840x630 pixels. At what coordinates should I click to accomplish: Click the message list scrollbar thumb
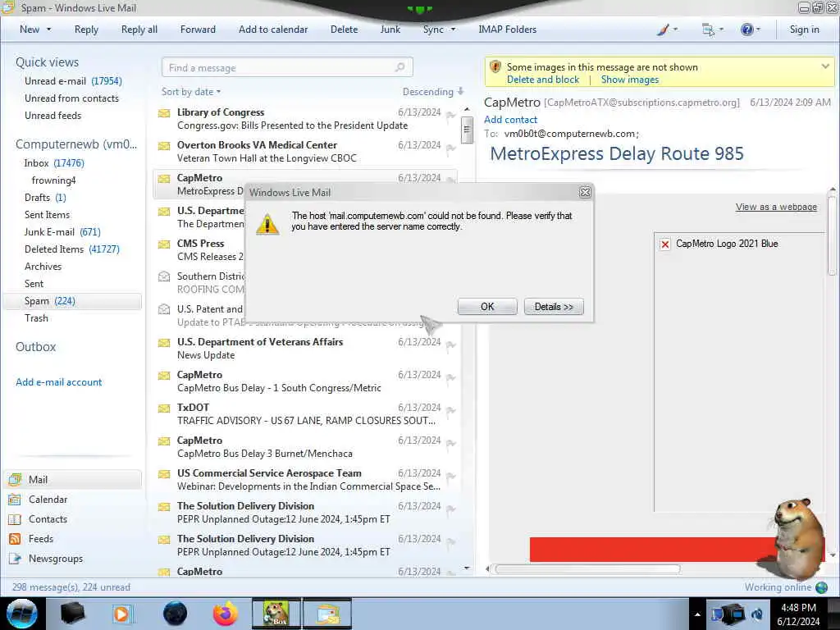pyautogui.click(x=467, y=129)
